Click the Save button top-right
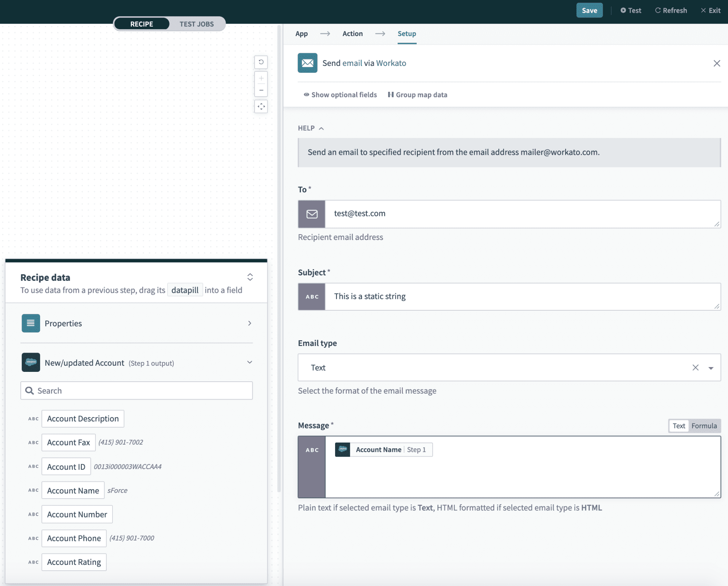Screen dimensions: 728x586 [x=589, y=10]
